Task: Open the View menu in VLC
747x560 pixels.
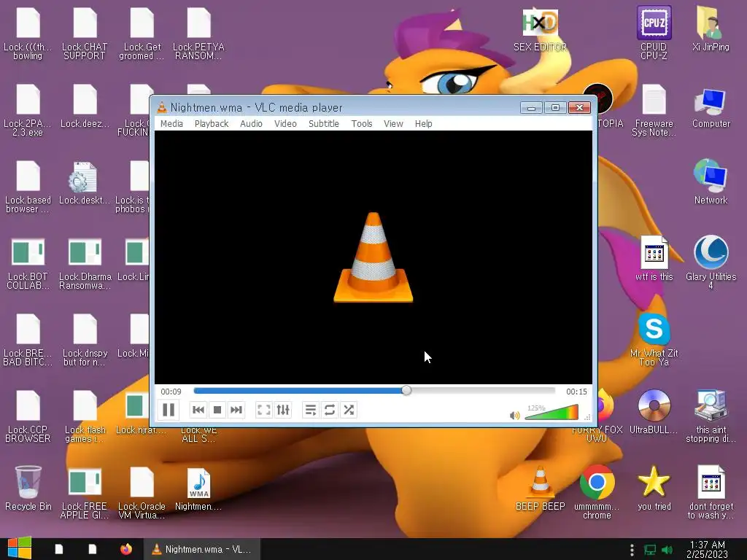Action: (393, 123)
